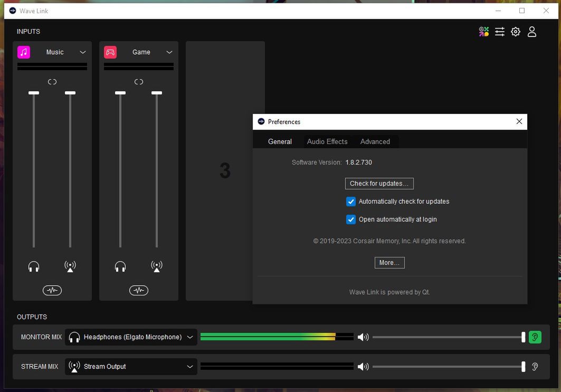
Task: Open the user account profile icon
Action: coord(532,32)
